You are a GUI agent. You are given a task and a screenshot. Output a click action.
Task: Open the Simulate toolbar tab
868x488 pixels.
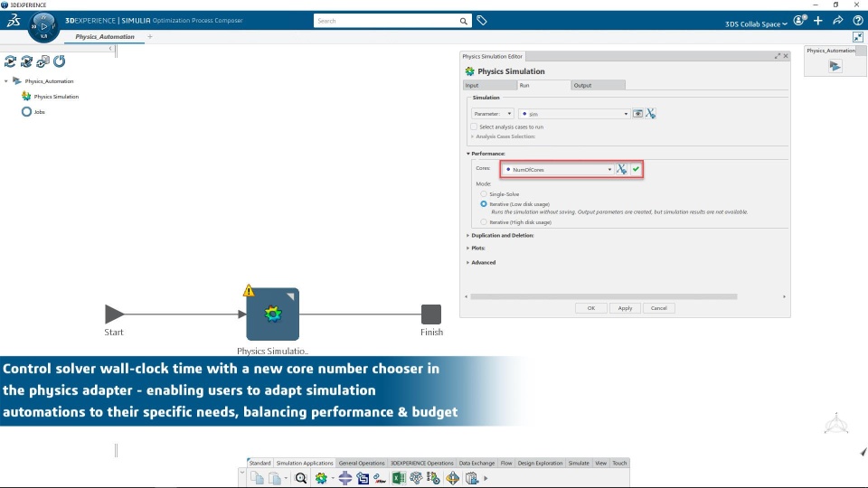pyautogui.click(x=579, y=463)
